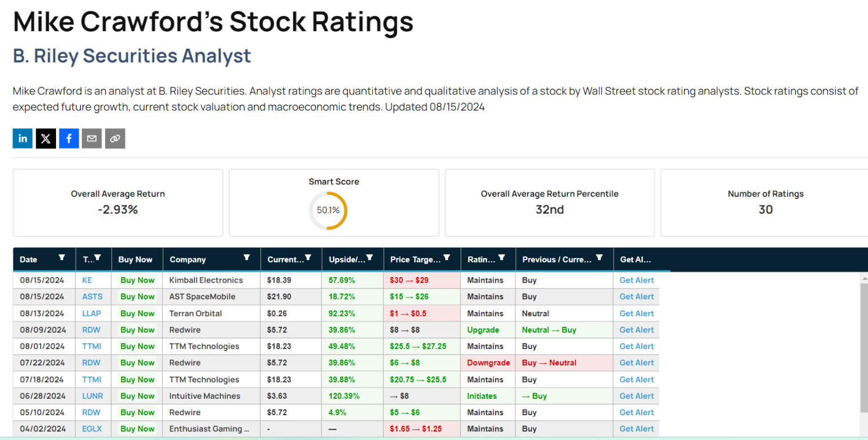Get Alert in 07/22/2024 Redwire row
The width and height of the screenshot is (868, 440).
tap(636, 363)
